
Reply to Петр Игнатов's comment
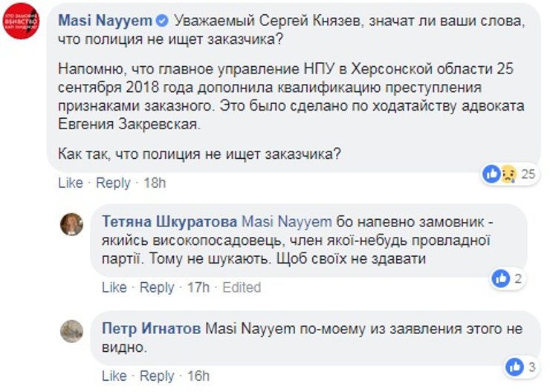click(x=157, y=376)
